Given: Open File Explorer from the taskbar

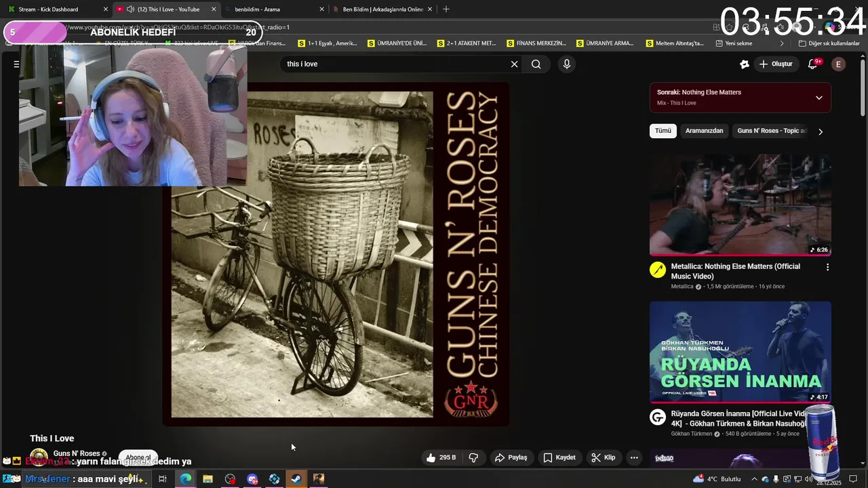Looking at the screenshot, I should [208, 479].
